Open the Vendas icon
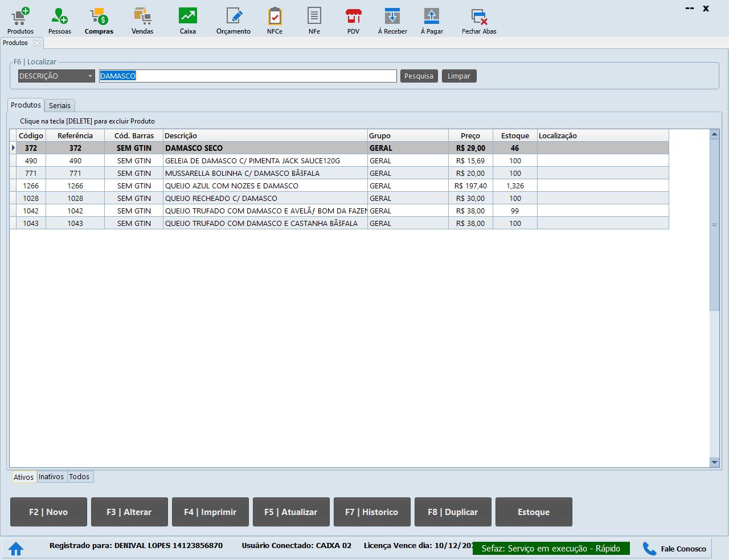 (142, 17)
